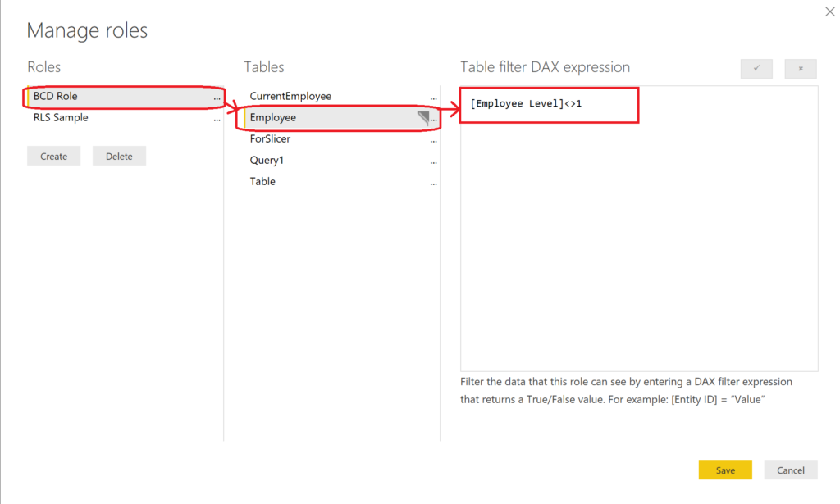Image resolution: width=840 pixels, height=504 pixels.
Task: Click the Create button to add a role
Action: point(53,155)
